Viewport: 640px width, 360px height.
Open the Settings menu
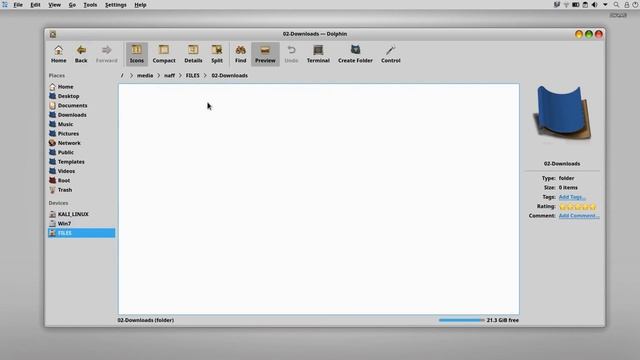(x=116, y=5)
